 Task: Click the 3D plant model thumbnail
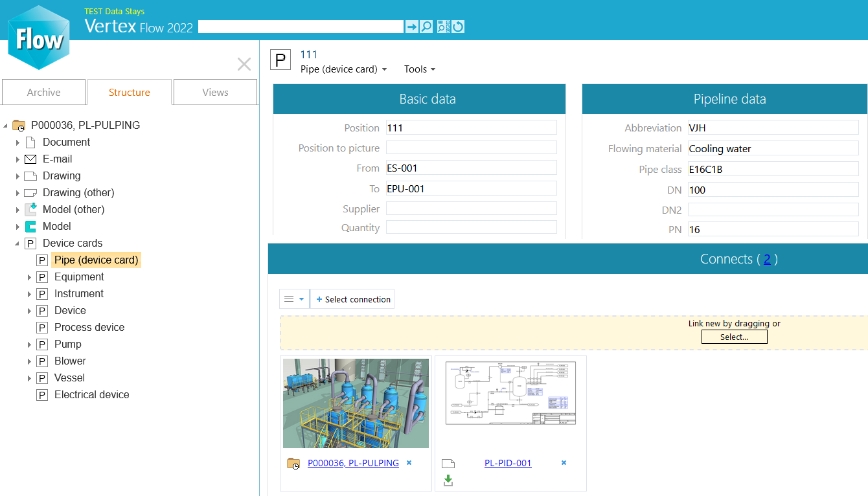pos(356,403)
